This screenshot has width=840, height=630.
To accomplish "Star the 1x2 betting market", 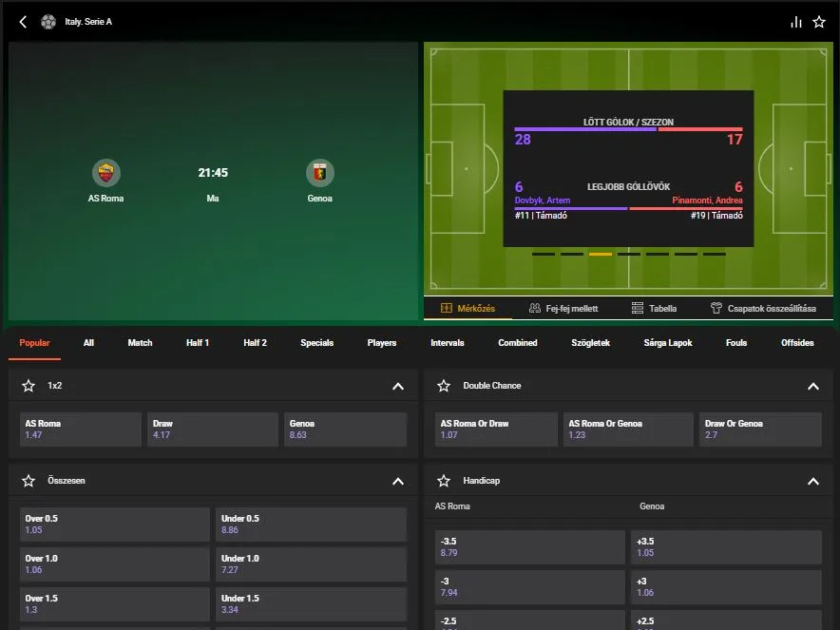I will click(x=29, y=386).
